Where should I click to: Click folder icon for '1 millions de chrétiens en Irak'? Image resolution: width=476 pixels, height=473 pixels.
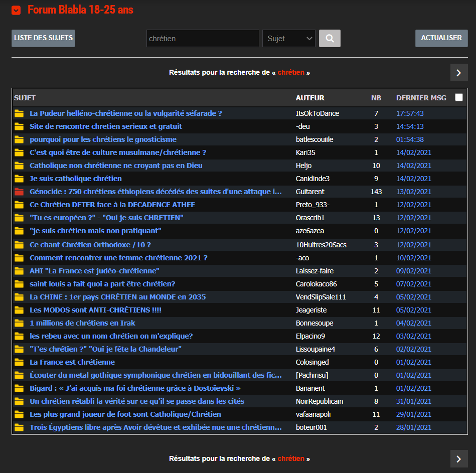pos(19,323)
